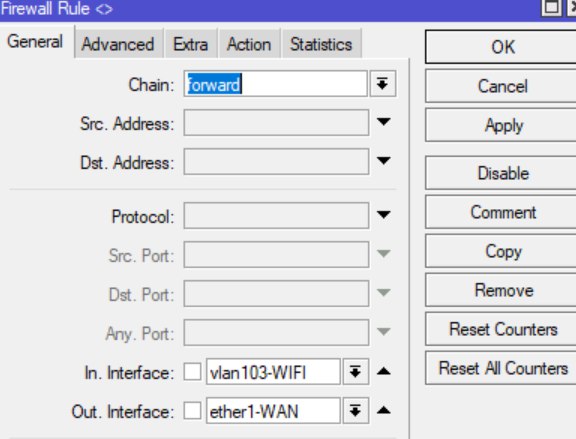Remove the firewall rule
The image size is (576, 439).
[x=502, y=290]
